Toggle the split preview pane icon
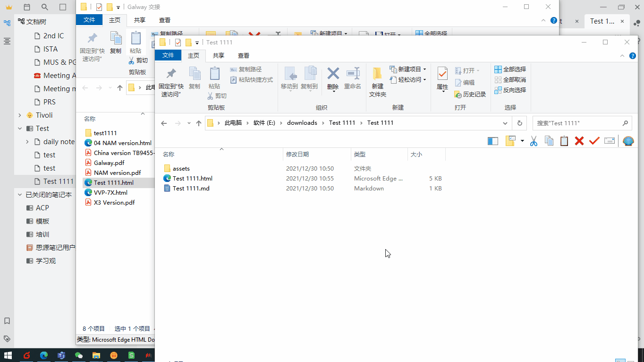The height and width of the screenshot is (362, 644). click(x=492, y=140)
